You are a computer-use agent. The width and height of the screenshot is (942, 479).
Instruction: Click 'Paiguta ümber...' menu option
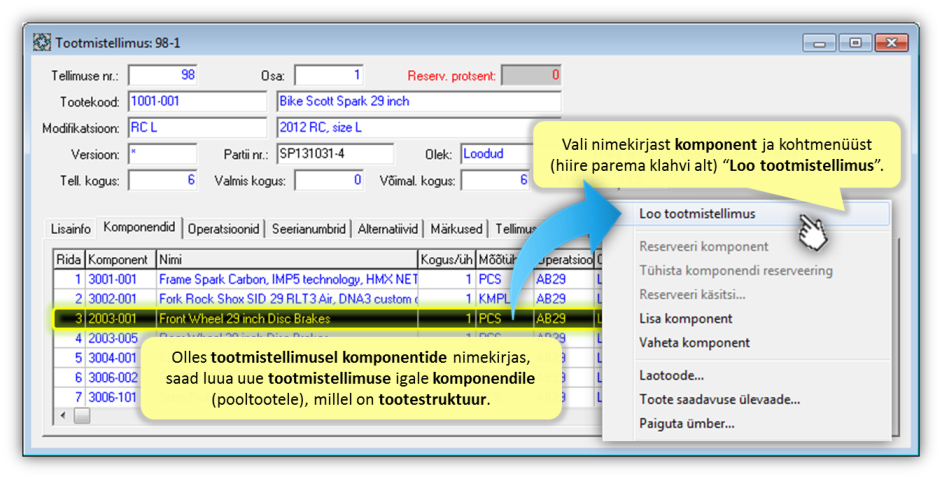(686, 424)
